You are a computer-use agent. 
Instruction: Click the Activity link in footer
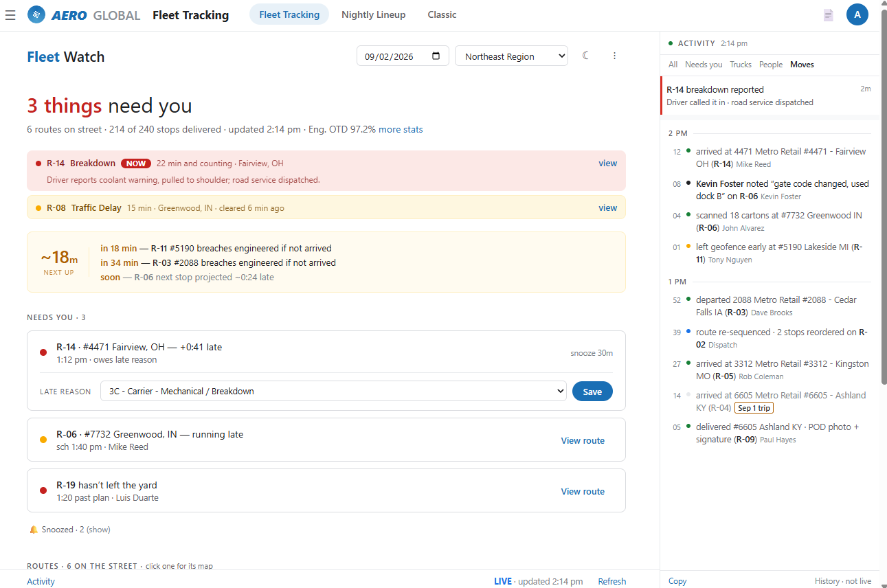point(41,581)
